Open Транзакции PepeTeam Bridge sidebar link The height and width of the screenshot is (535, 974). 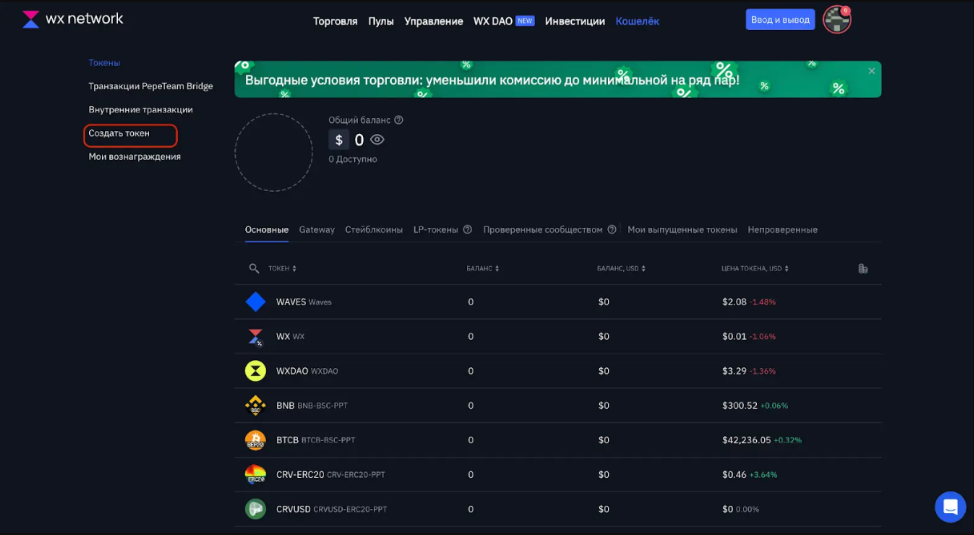[x=150, y=86]
